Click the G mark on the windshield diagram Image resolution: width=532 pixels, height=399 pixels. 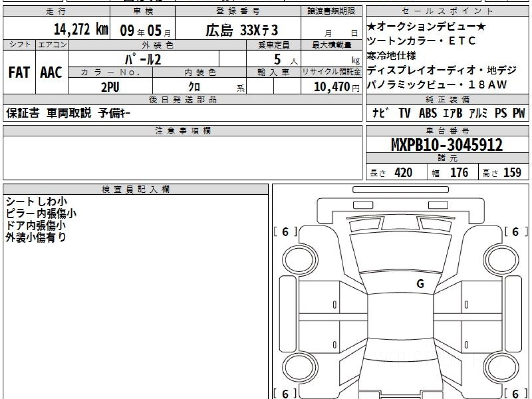point(420,284)
